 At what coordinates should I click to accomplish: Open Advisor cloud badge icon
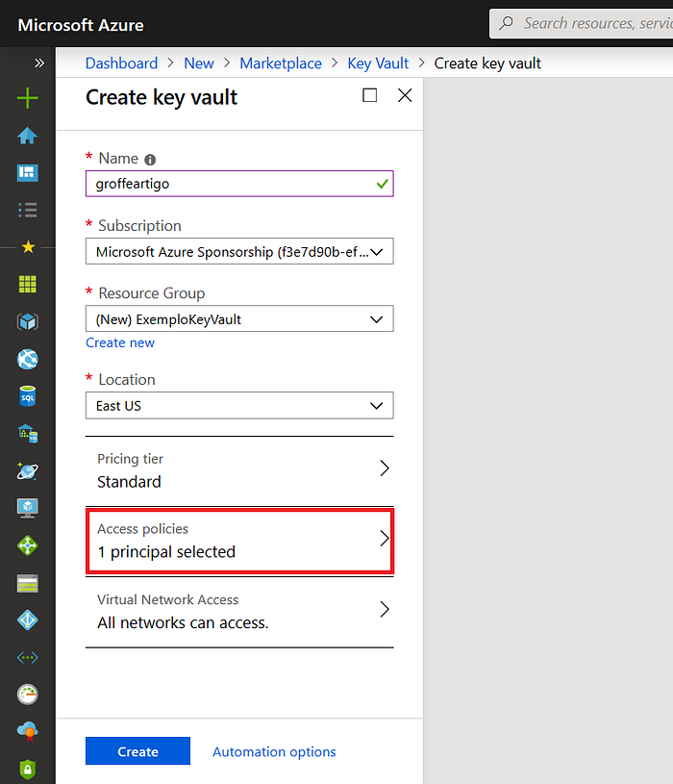pos(28,731)
